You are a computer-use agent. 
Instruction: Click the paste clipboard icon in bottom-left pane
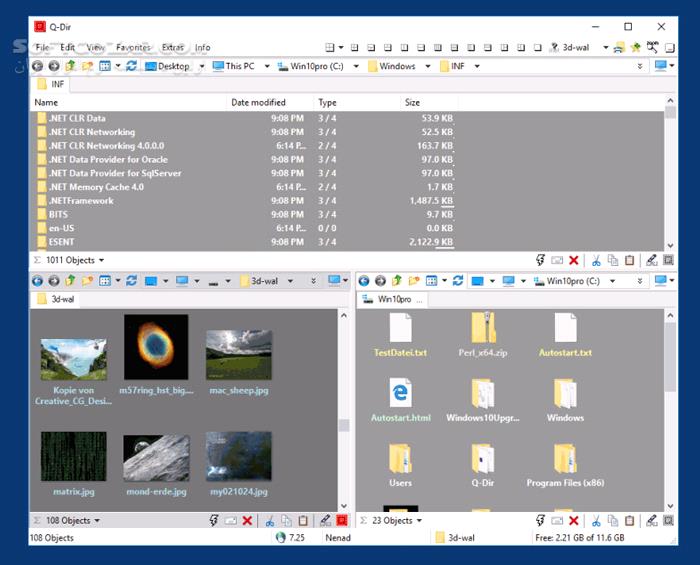302,520
